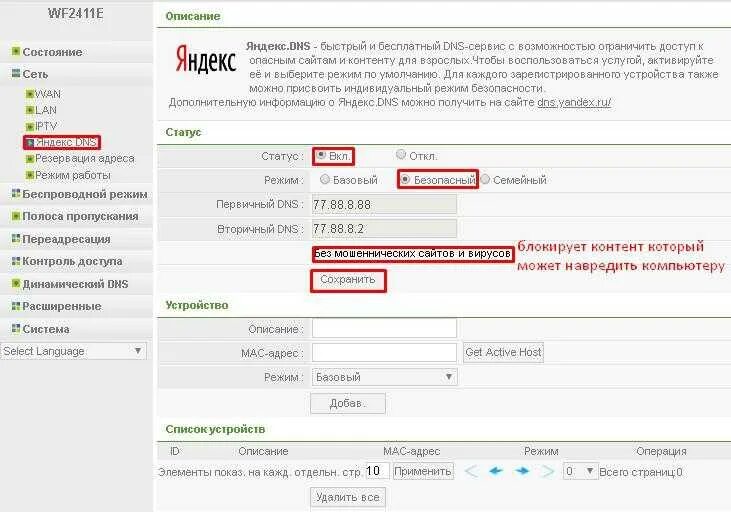Screen dimensions: 731x512
Task: Open the dns.yandex.ru link
Action: click(574, 102)
